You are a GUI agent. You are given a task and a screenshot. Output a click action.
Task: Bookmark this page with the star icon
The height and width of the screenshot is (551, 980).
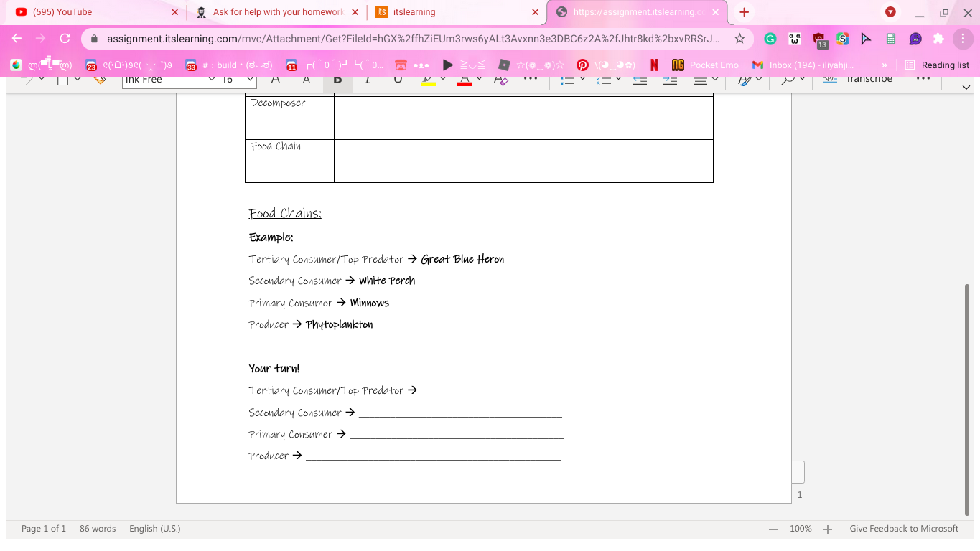[739, 39]
